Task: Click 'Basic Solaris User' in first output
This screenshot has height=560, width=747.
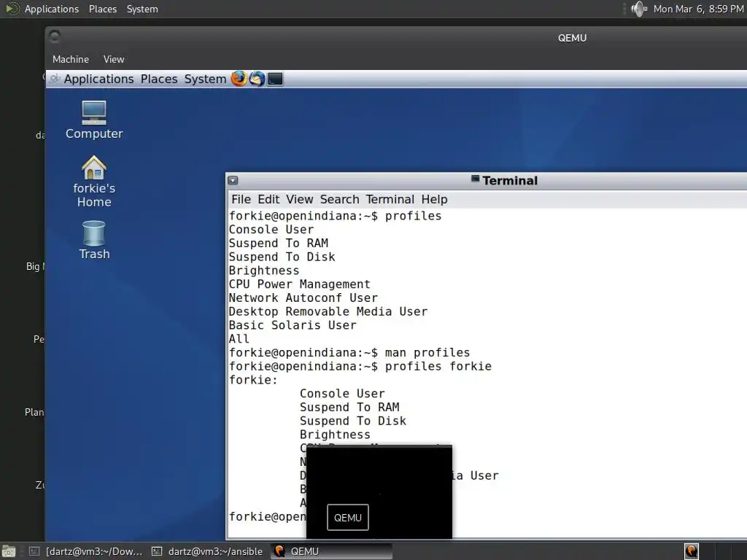Action: 293,326
